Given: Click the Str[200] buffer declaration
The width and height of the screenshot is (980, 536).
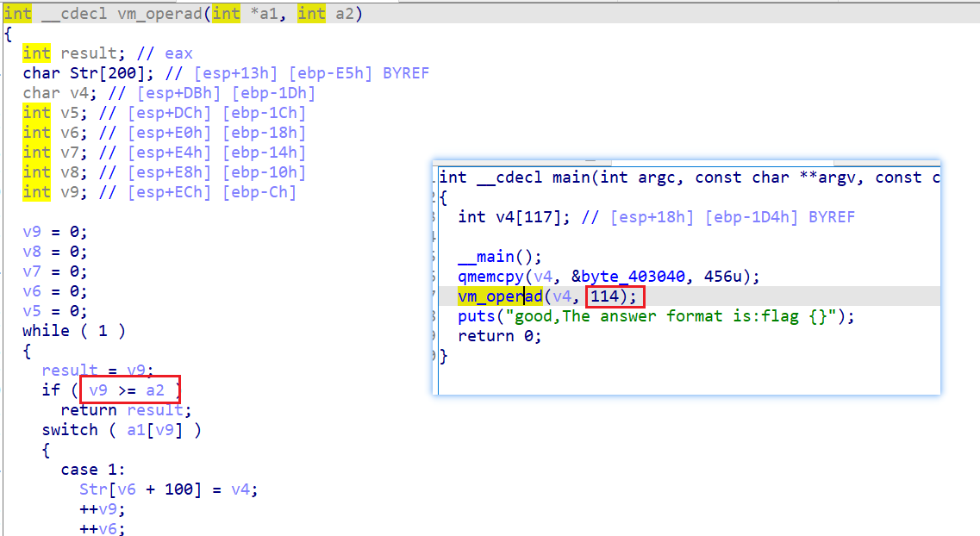Looking at the screenshot, I should click(x=88, y=73).
